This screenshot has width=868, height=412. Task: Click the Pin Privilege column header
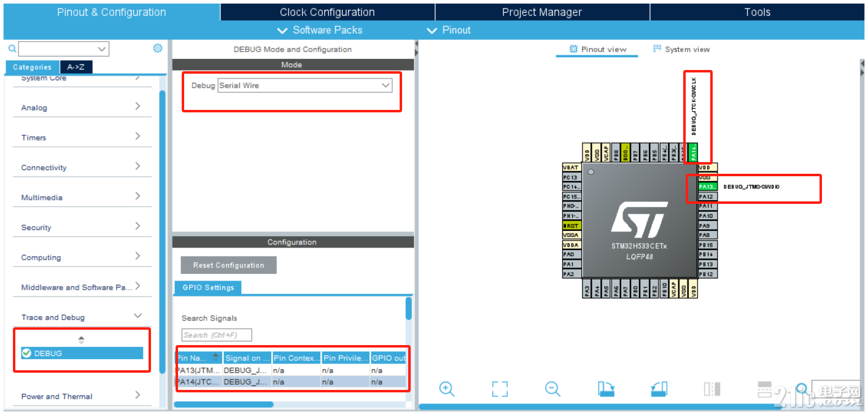pos(346,358)
